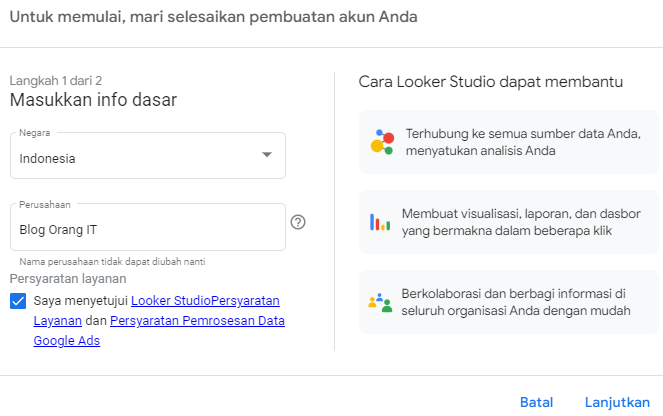Click the Langkah 1 dari 2 step label
Image resolution: width=663 pixels, height=416 pixels.
click(x=56, y=80)
